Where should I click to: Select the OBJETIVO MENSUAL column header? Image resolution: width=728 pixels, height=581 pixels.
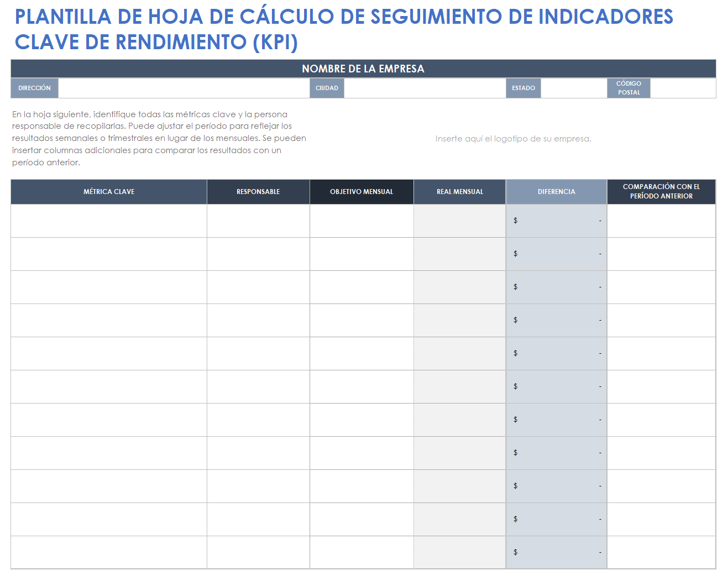pyautogui.click(x=362, y=192)
